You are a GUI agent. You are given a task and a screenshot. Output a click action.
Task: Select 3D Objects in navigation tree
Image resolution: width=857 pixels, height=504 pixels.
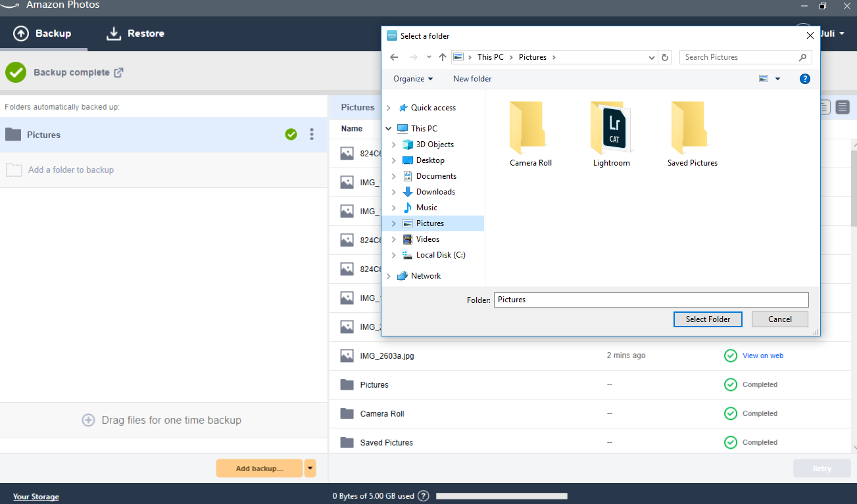[x=435, y=145]
